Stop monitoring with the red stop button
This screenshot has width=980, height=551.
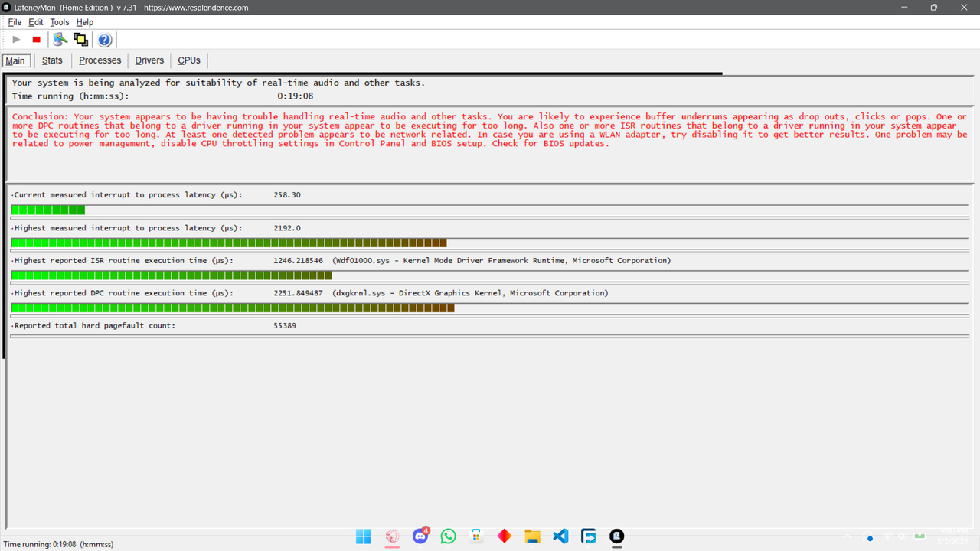[x=36, y=40]
